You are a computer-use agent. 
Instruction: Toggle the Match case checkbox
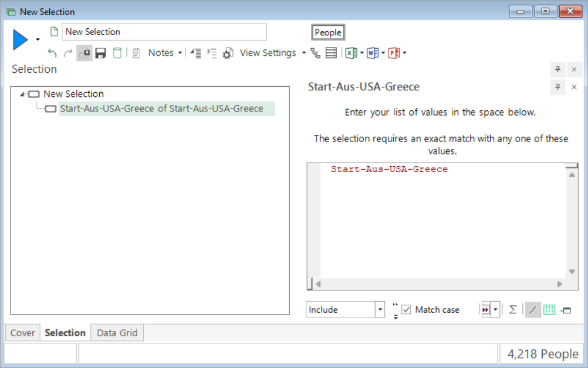tap(406, 310)
